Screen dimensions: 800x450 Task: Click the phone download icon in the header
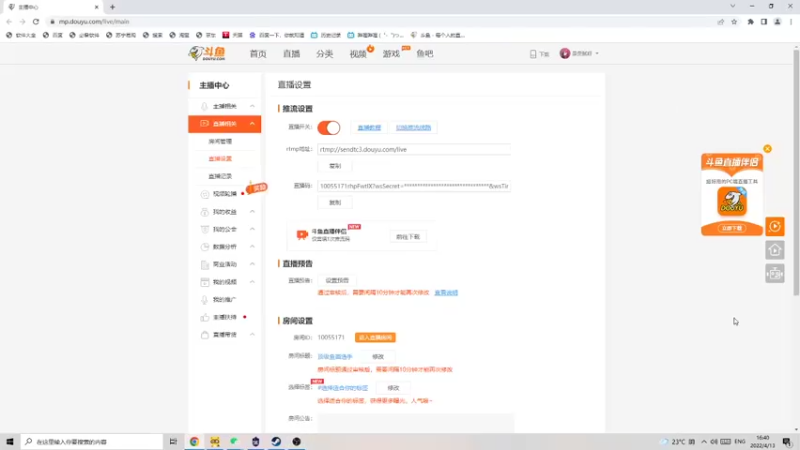(533, 54)
